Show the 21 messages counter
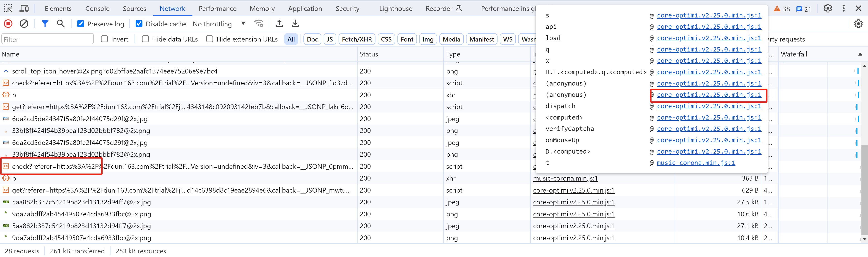This screenshot has height=257, width=868. click(804, 9)
